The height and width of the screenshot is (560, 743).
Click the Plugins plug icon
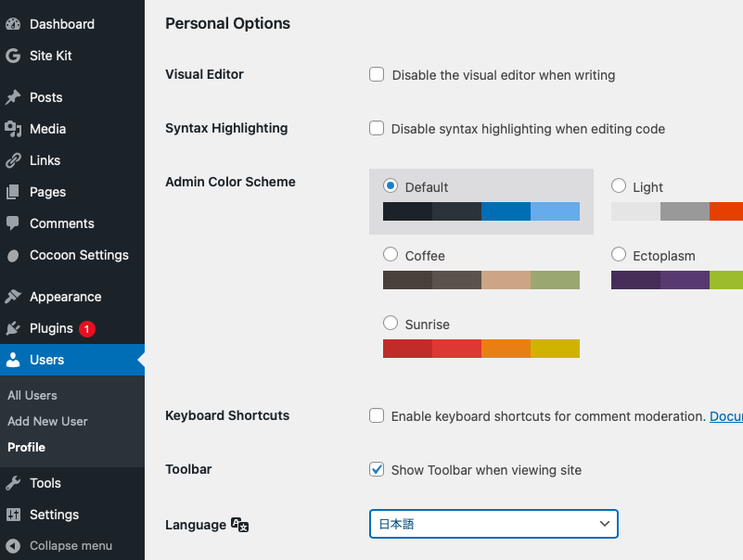pos(13,328)
